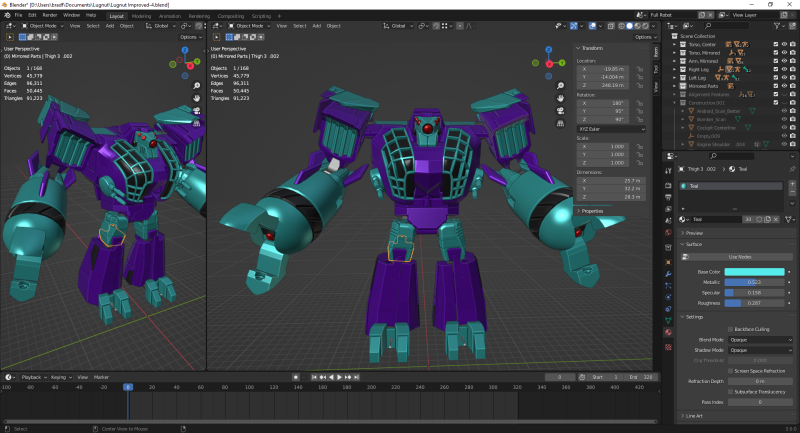
Task: Enable Screen Space Refraction checkbox
Action: 731,371
